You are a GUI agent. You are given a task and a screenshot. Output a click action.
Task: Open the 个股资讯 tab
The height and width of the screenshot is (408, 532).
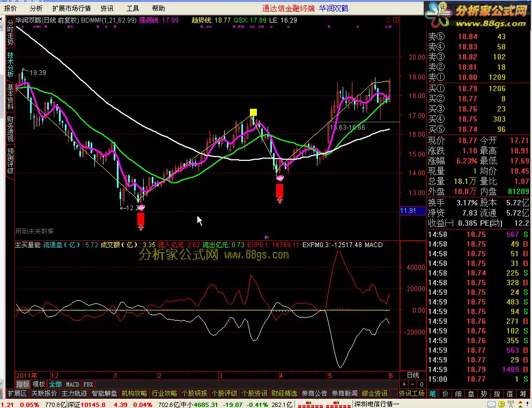254,394
